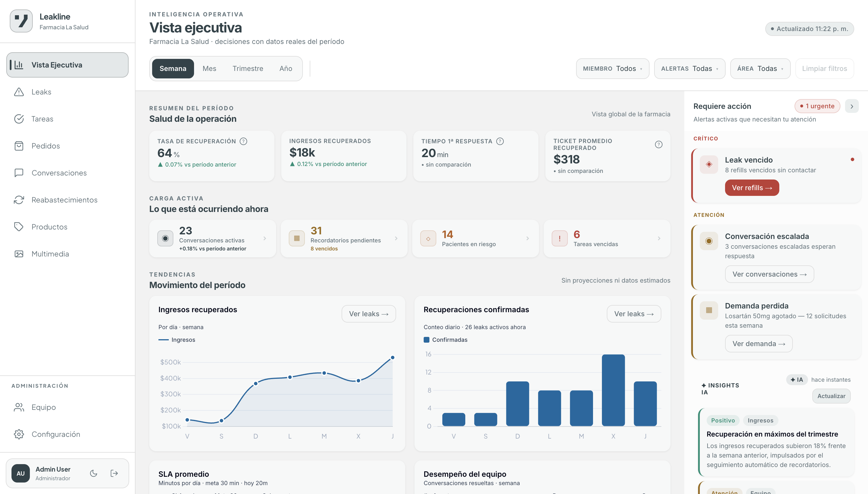Click the Tareas vencidas exclamation icon
The image size is (868, 494).
coord(560,238)
